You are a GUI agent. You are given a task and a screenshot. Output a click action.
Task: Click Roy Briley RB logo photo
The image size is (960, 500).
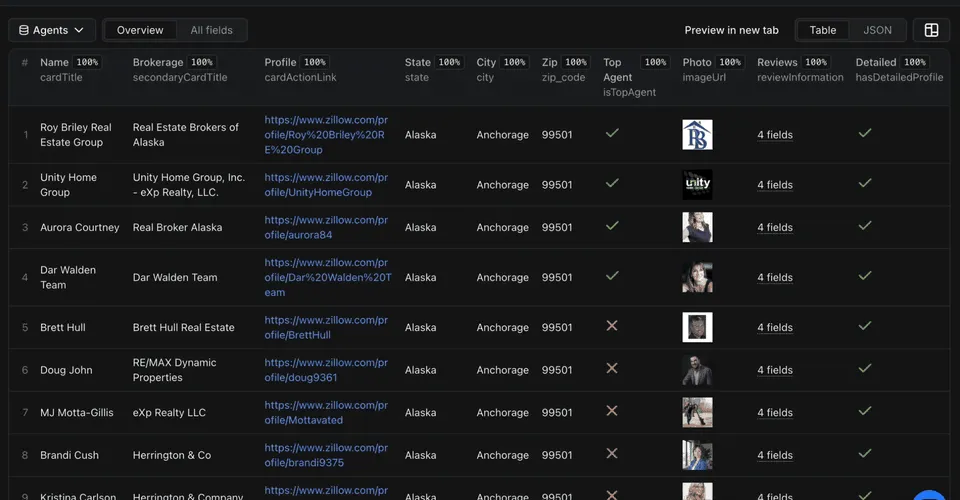pos(697,135)
